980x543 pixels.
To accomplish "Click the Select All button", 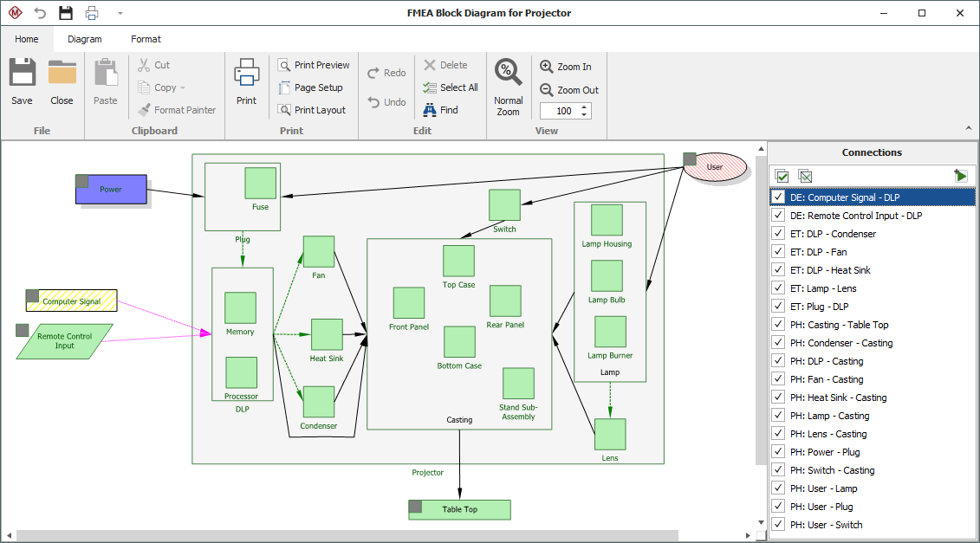I will (450, 87).
